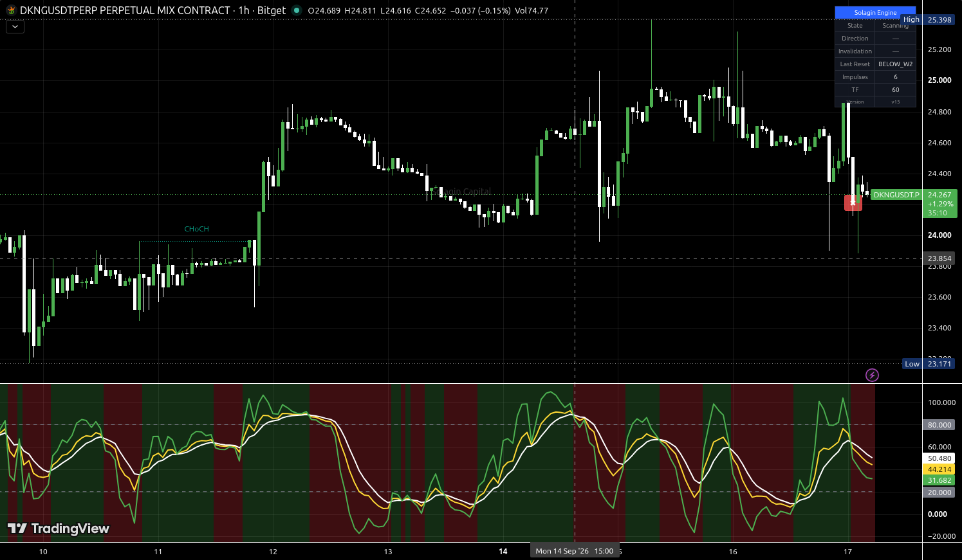Click the Impulses label cell
Viewport: 962px width, 560px height.
855,77
